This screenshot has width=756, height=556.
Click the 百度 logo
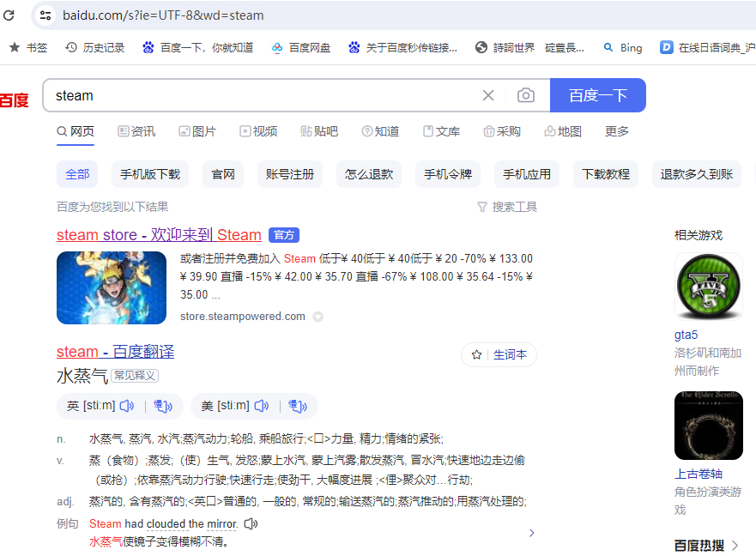[x=14, y=100]
